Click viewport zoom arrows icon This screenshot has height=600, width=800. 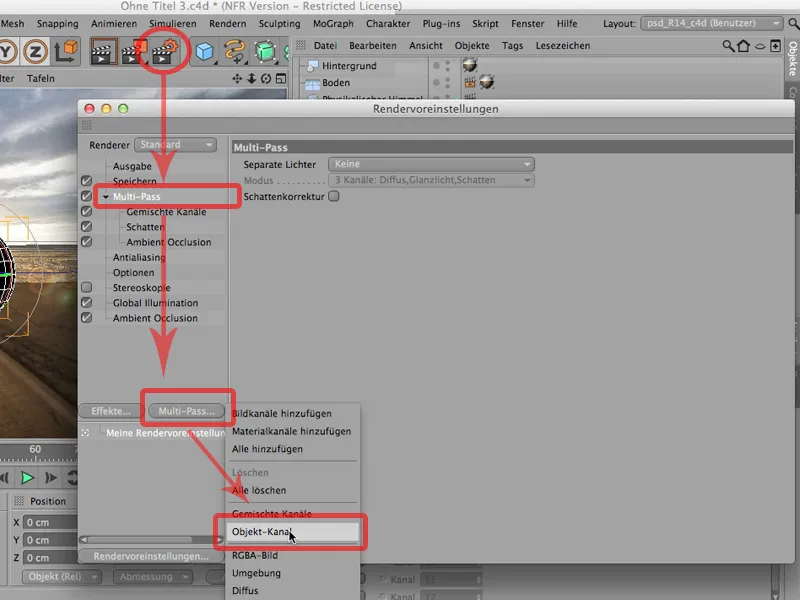pos(252,79)
